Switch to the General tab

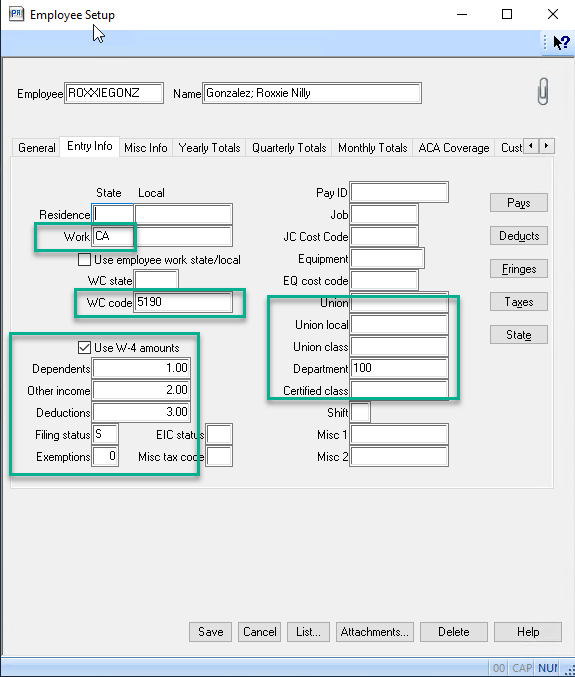pos(37,148)
